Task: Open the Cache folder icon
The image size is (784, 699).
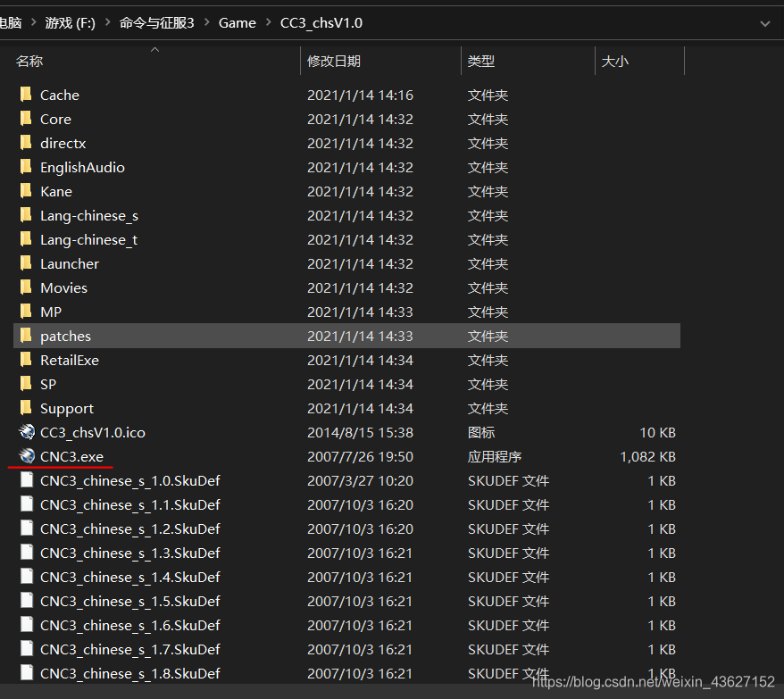Action: (26, 95)
